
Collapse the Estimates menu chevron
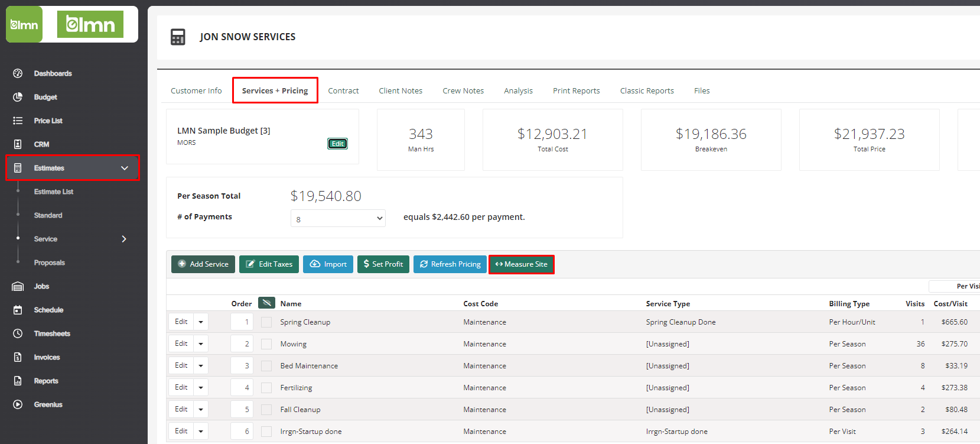tap(125, 168)
